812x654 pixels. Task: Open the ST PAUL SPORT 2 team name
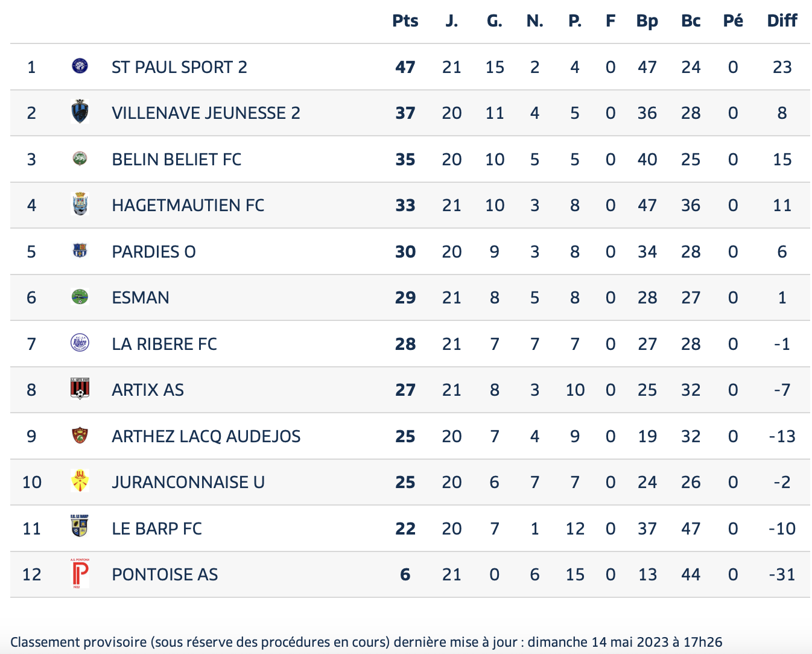[179, 67]
